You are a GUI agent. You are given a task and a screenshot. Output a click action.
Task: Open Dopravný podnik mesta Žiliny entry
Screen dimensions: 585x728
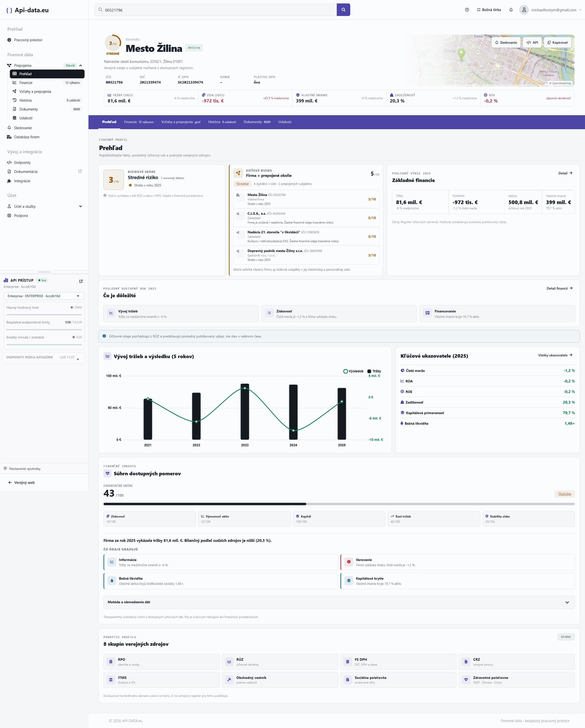click(306, 255)
